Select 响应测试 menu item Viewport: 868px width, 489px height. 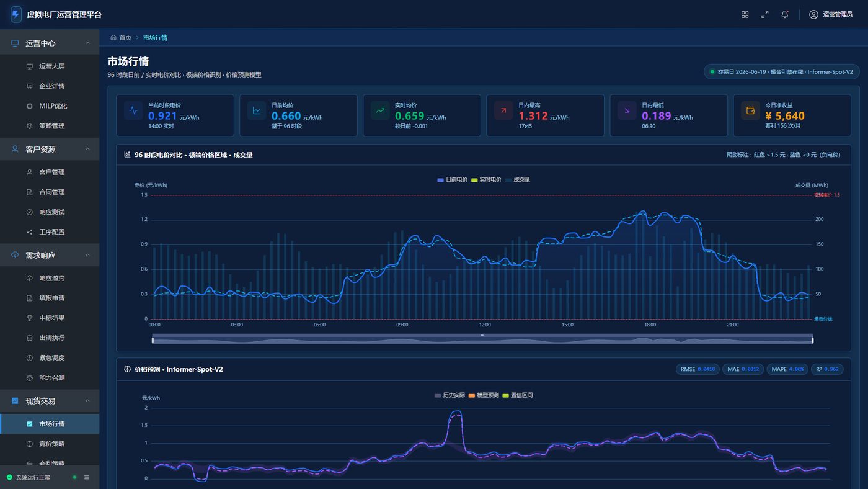(50, 212)
